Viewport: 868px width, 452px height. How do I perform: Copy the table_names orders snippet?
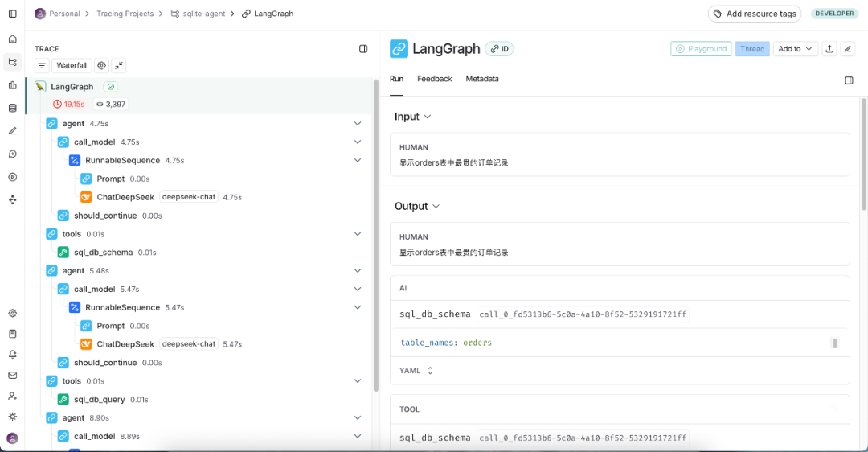pyautogui.click(x=835, y=343)
